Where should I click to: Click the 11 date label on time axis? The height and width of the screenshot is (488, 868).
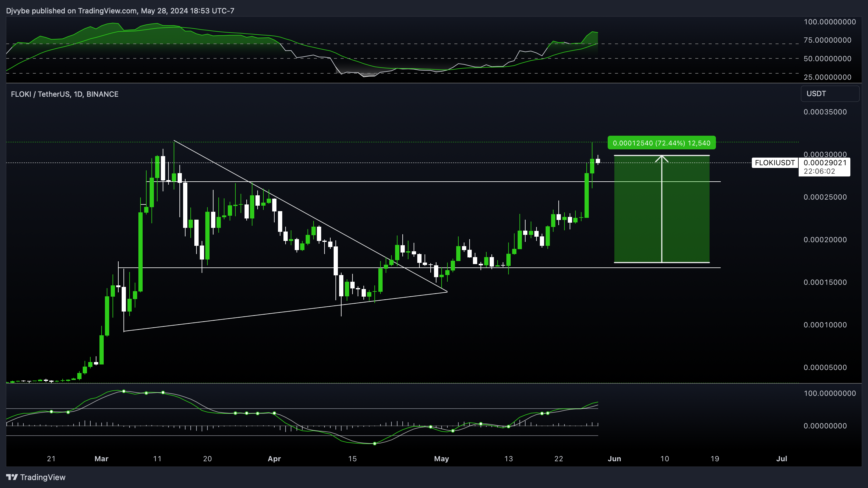157,459
